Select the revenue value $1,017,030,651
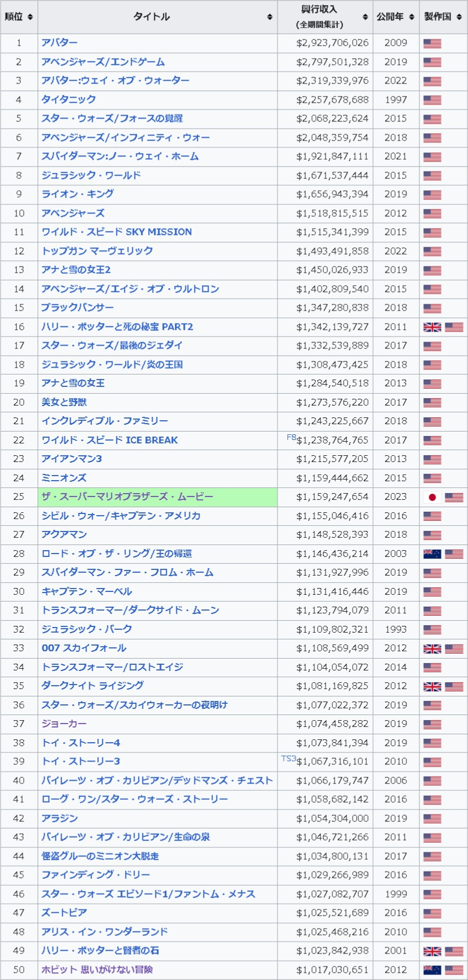 (332, 969)
